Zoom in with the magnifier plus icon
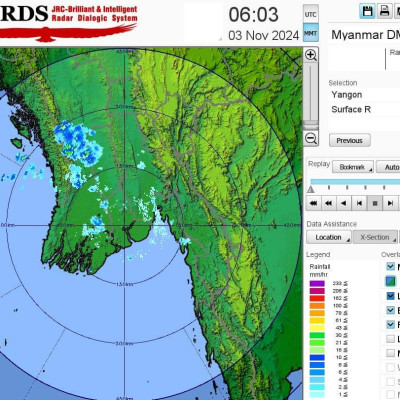Image resolution: width=400 pixels, height=400 pixels. point(311,55)
